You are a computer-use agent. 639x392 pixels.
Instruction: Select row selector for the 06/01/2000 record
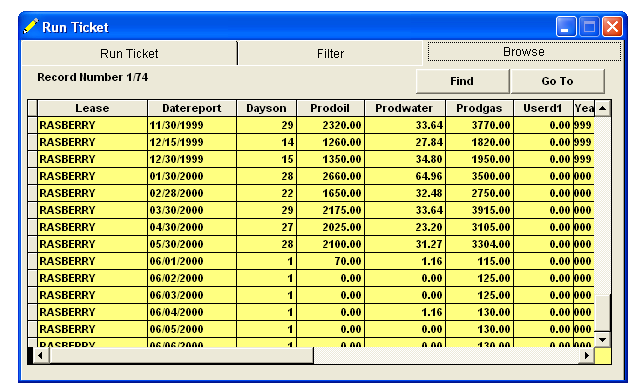[33, 261]
